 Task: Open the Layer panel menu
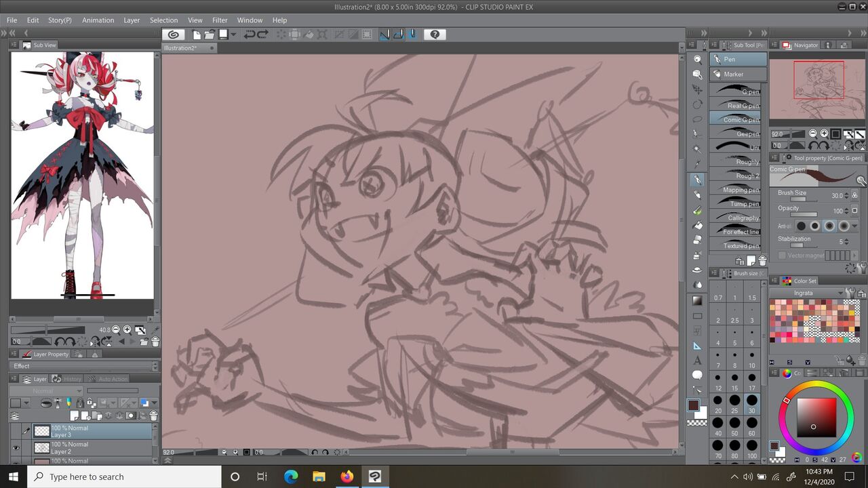pyautogui.click(x=14, y=379)
